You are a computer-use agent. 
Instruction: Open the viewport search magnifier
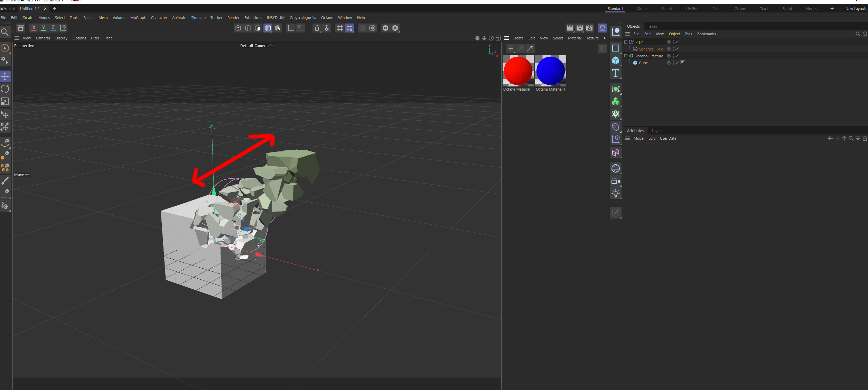click(x=5, y=32)
